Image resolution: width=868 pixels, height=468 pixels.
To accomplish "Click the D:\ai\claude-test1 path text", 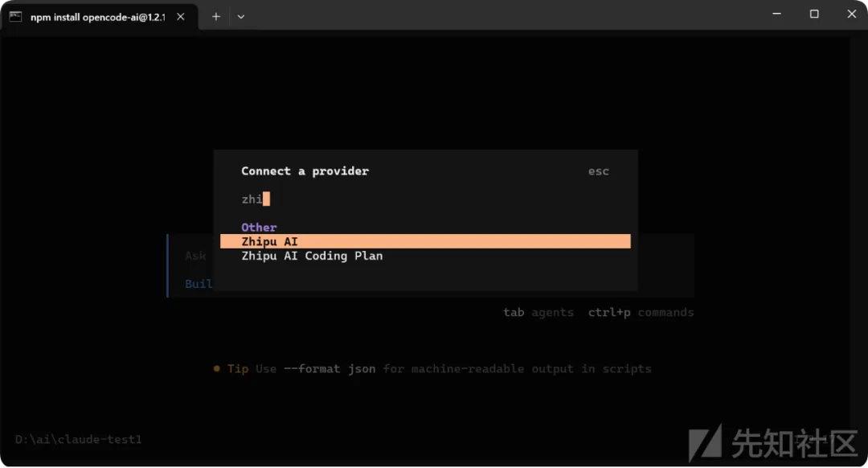I will (78, 439).
